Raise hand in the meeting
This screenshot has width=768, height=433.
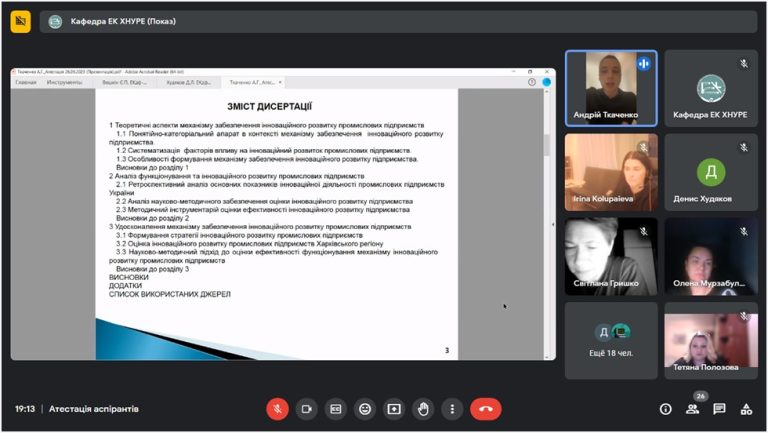coord(423,409)
